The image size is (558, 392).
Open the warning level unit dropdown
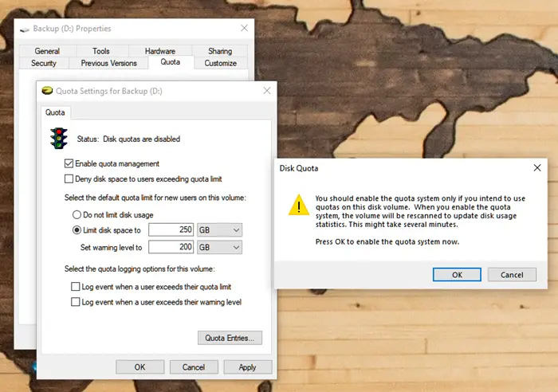[219, 247]
